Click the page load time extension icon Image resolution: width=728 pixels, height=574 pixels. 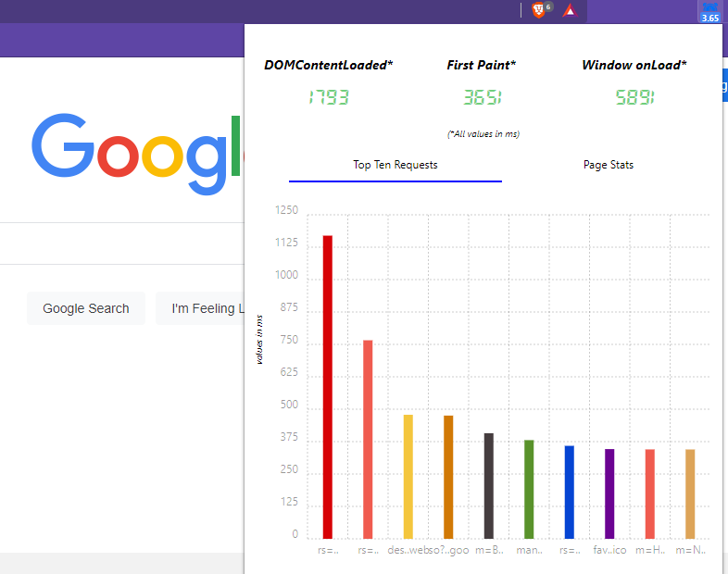[x=709, y=11]
